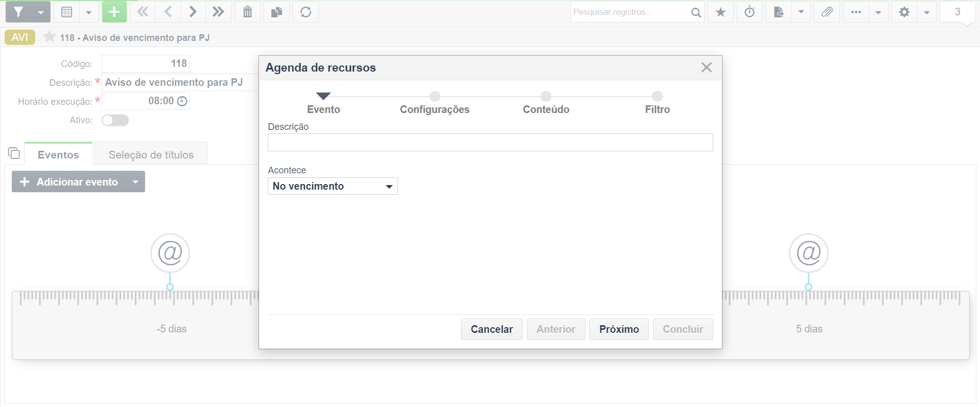Screen dimensions: 980x407
Task: Toggle the Ativo switch
Action: (115, 120)
